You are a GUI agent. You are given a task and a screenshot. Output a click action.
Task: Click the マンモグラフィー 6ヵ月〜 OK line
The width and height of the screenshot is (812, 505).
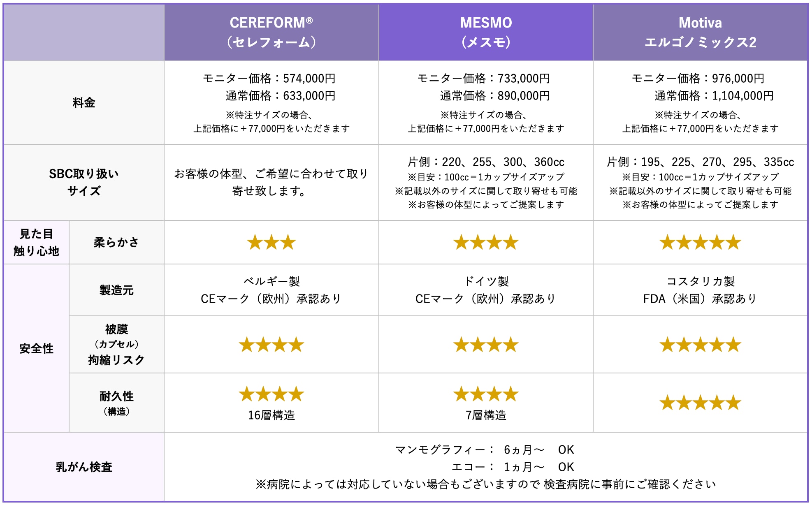tap(485, 450)
